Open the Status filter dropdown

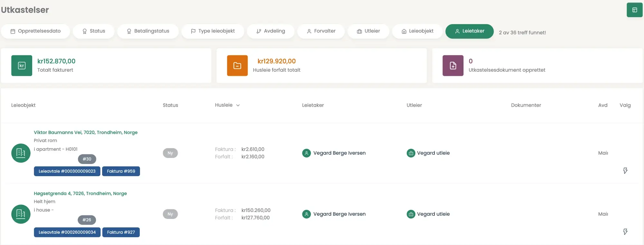tap(94, 31)
